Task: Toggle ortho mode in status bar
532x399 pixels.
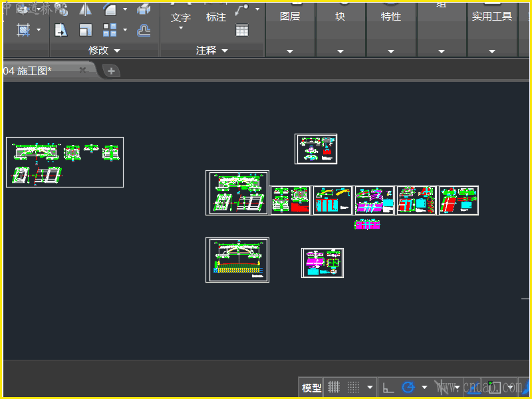Action: point(388,387)
